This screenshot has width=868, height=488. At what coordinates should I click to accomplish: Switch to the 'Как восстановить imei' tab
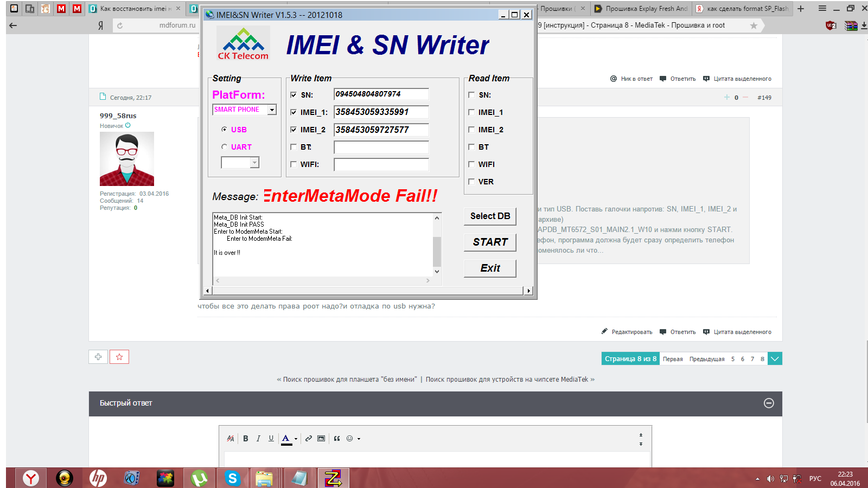coord(135,9)
